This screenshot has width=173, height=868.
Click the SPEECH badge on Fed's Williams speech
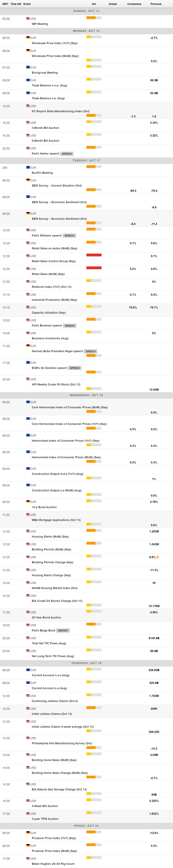pyautogui.click(x=69, y=235)
